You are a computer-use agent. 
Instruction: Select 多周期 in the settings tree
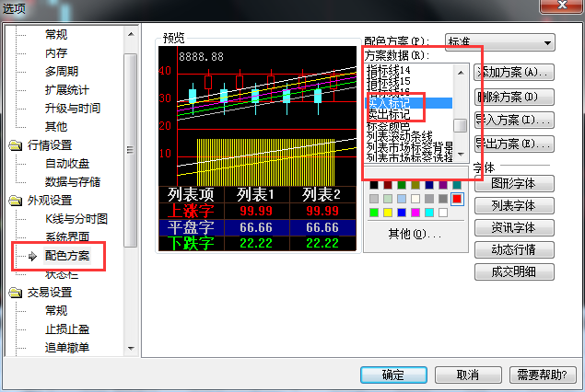pos(62,72)
